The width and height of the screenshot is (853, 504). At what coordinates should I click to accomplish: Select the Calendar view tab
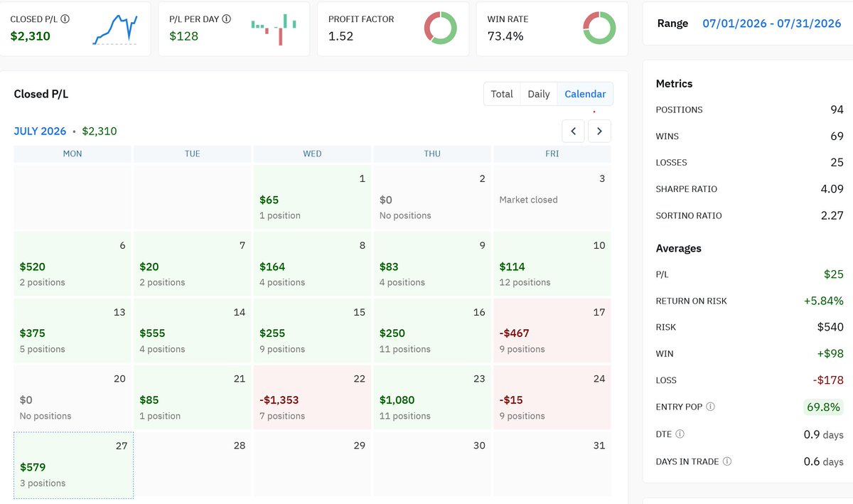[586, 94]
